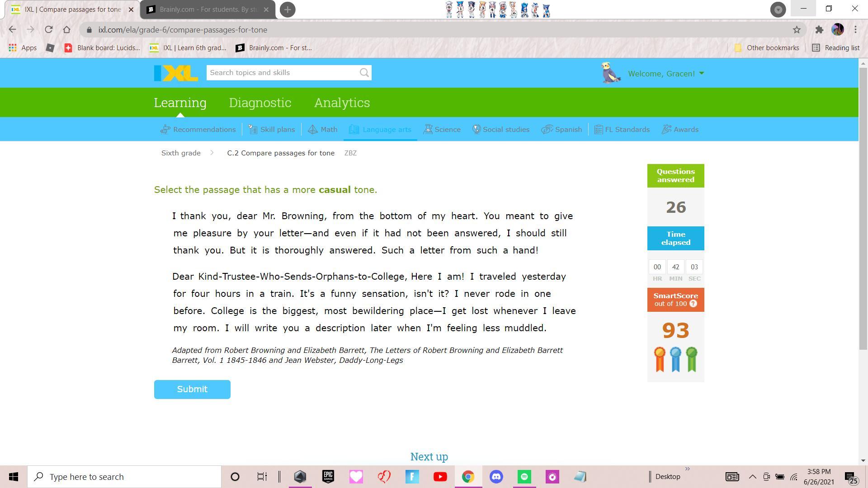Show hidden system tray icons
This screenshot has height=488, width=868.
[752, 477]
